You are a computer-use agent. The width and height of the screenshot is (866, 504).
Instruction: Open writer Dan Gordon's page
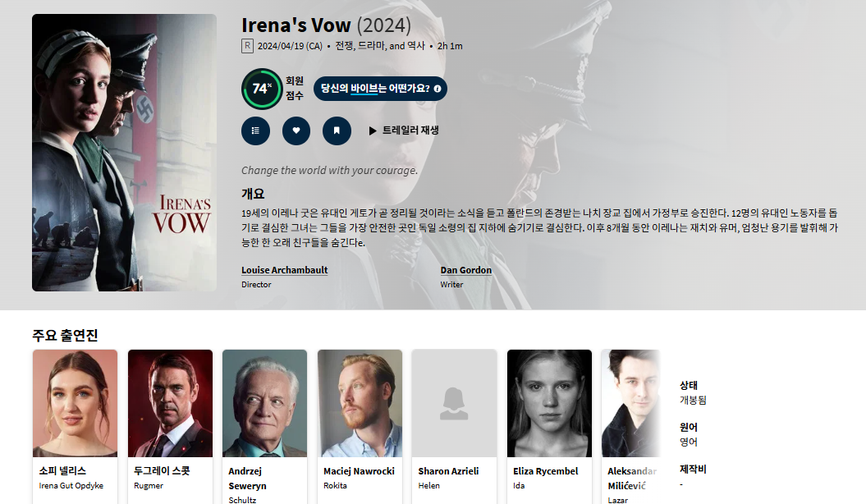click(465, 270)
